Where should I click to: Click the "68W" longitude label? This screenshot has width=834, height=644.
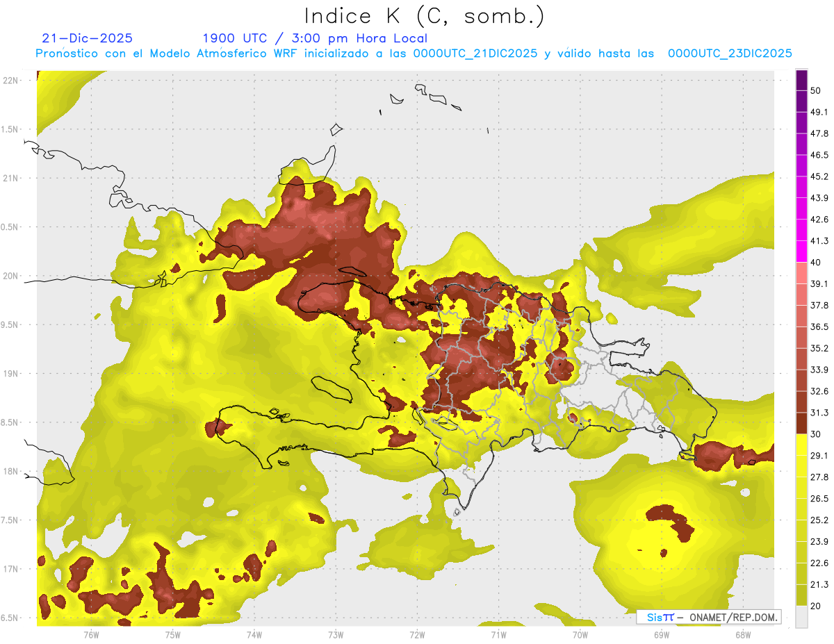coord(742,634)
